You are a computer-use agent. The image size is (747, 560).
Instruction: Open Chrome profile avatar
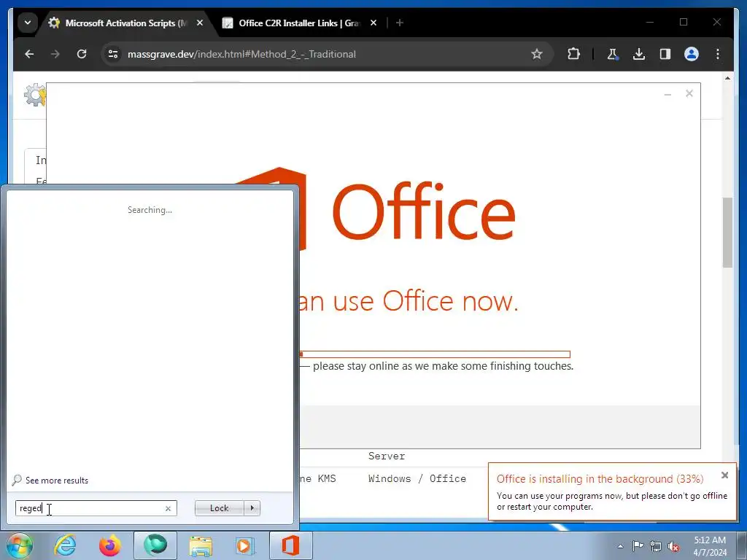[x=692, y=54]
